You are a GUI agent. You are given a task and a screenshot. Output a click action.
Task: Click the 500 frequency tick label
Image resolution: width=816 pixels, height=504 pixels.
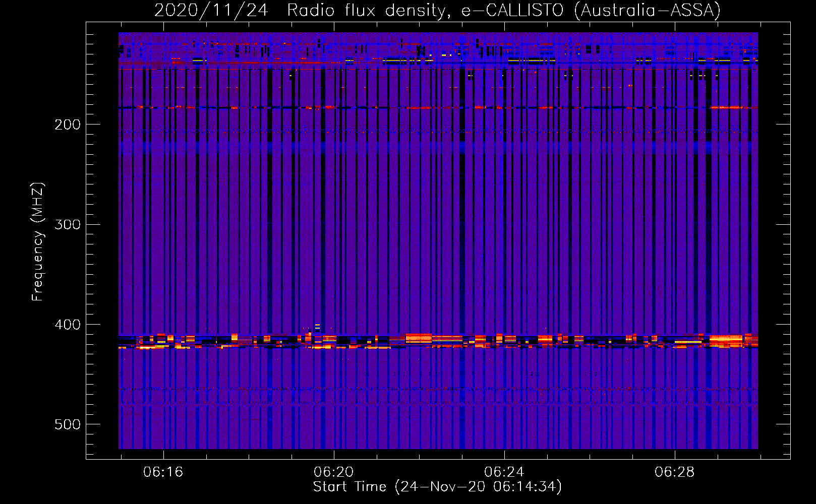68,424
